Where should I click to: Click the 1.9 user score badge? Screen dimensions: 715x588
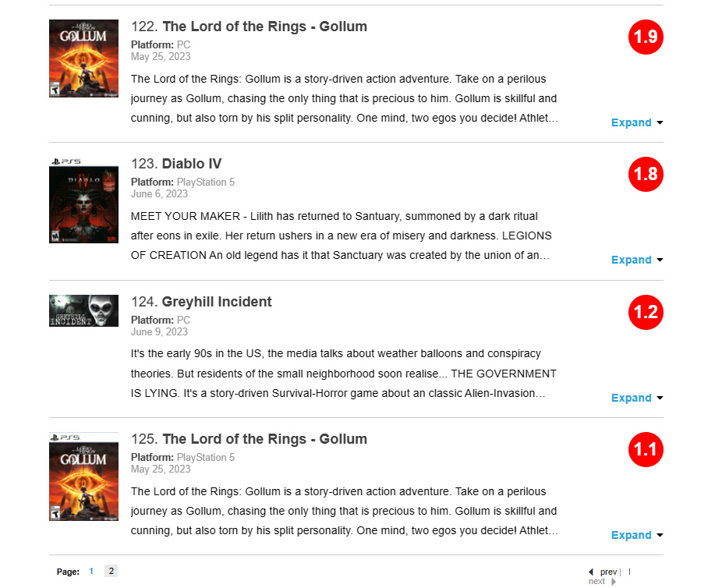(x=646, y=37)
